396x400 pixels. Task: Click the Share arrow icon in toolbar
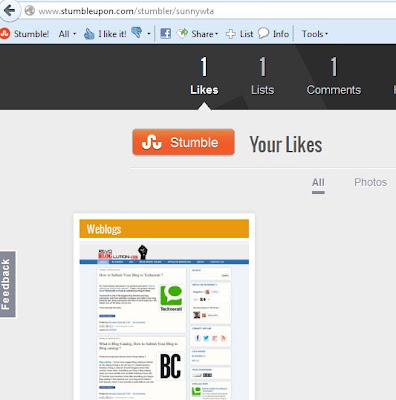click(182, 33)
